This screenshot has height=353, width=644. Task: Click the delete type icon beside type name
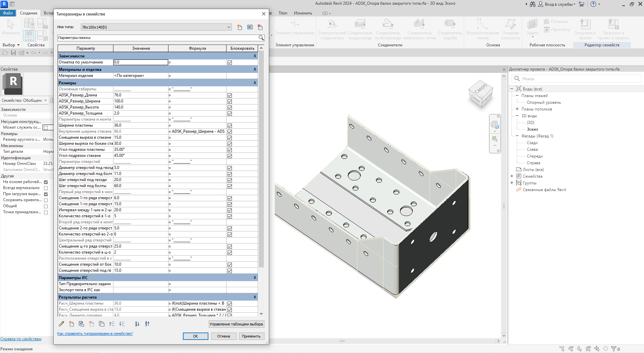point(260,27)
